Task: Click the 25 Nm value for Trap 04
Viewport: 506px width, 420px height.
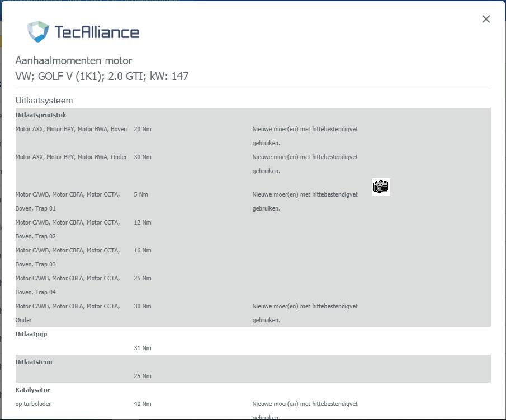Action: pos(143,279)
